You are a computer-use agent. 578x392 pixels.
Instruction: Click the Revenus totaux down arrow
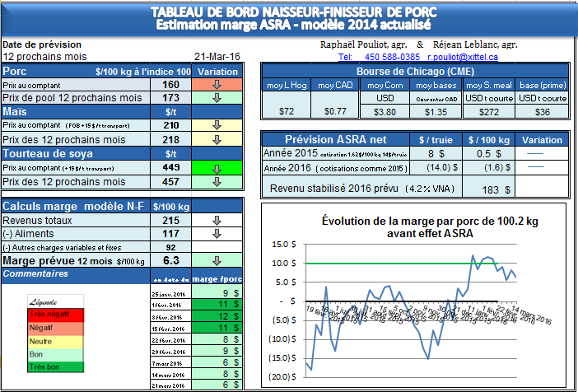click(x=218, y=221)
